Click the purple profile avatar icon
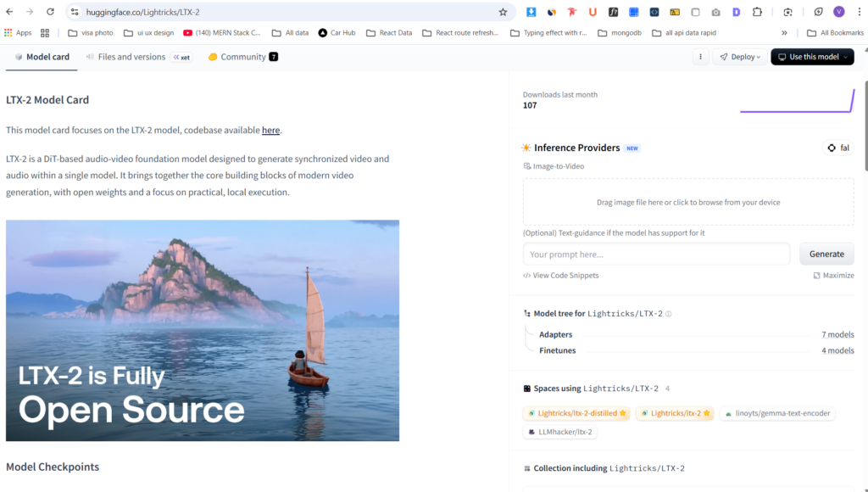The image size is (868, 492). (x=838, y=12)
